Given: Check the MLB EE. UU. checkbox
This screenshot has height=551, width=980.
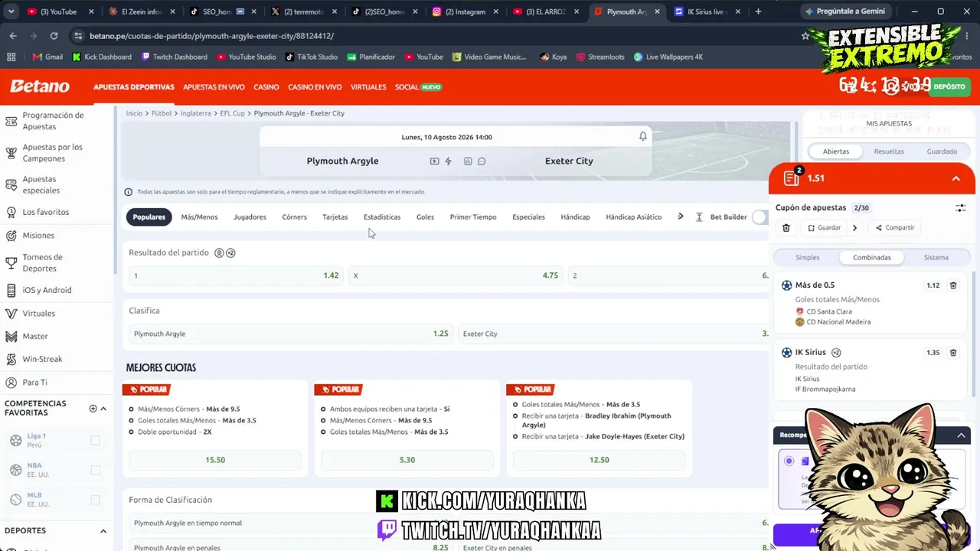Looking at the screenshot, I should coord(96,500).
